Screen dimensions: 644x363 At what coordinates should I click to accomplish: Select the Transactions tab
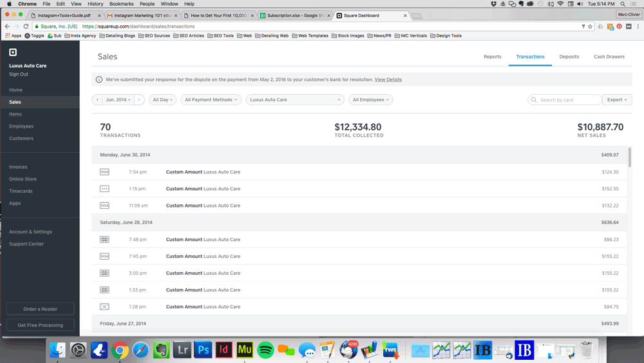[x=530, y=57]
